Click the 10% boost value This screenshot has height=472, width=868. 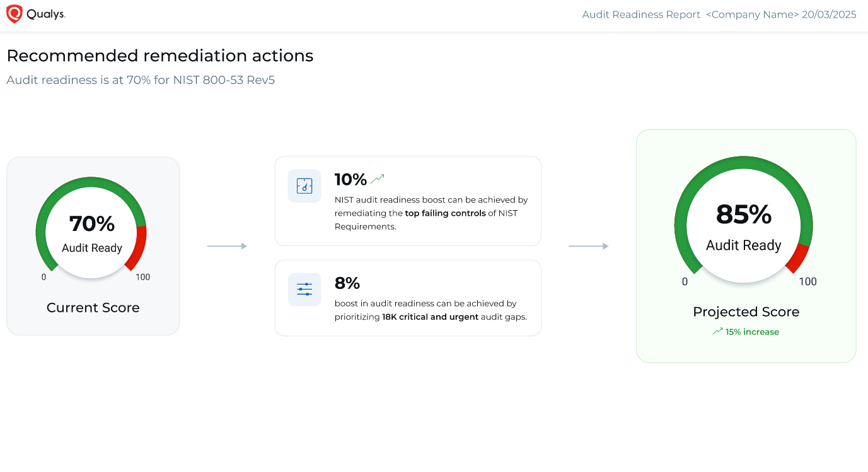coord(350,180)
